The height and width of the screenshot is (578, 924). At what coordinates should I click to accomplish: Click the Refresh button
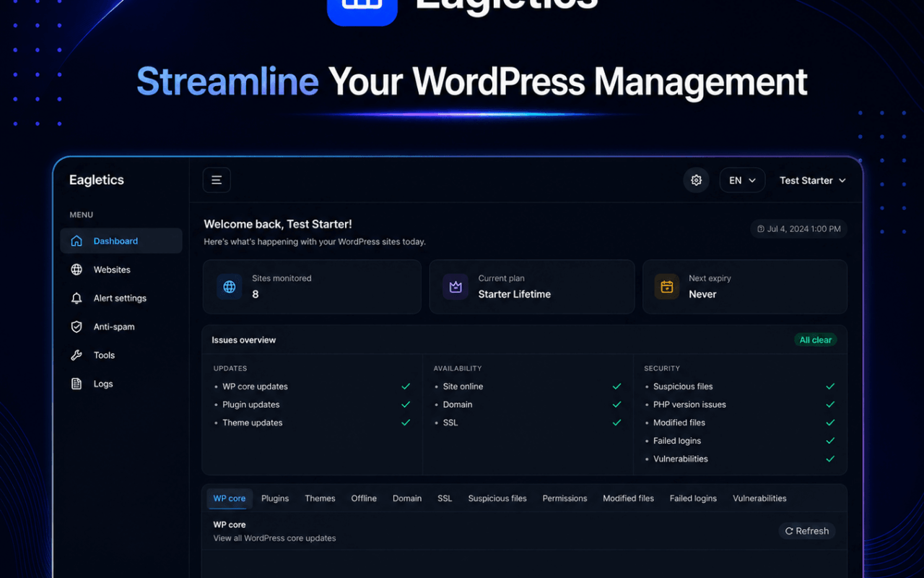click(x=807, y=531)
